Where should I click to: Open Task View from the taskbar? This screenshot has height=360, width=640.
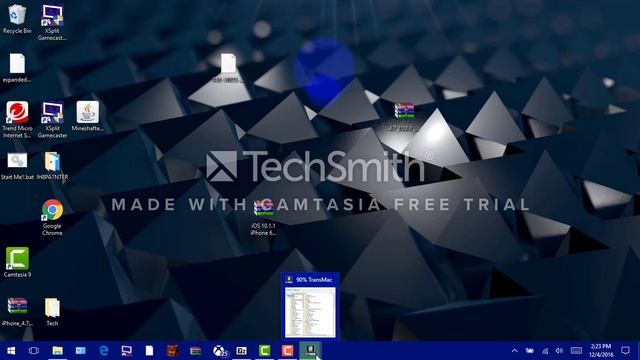34,351
